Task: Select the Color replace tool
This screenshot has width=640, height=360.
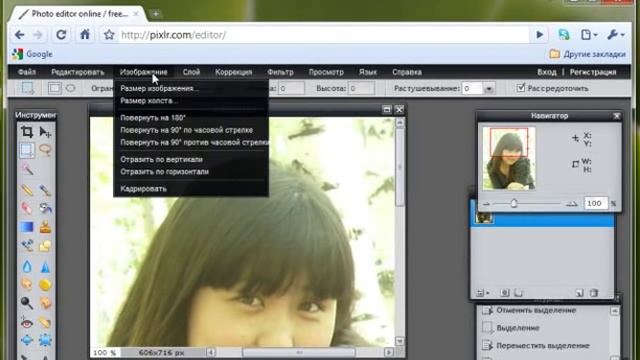Action: (27, 245)
